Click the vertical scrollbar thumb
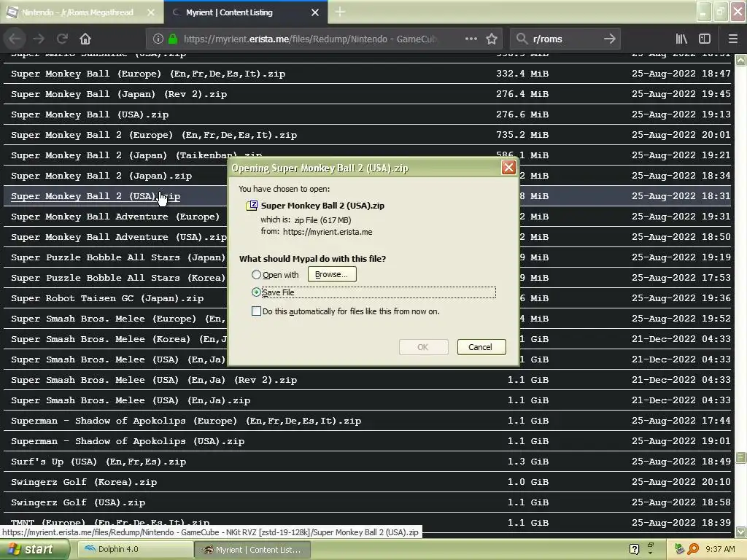The width and height of the screenshot is (747, 560). tap(740, 458)
